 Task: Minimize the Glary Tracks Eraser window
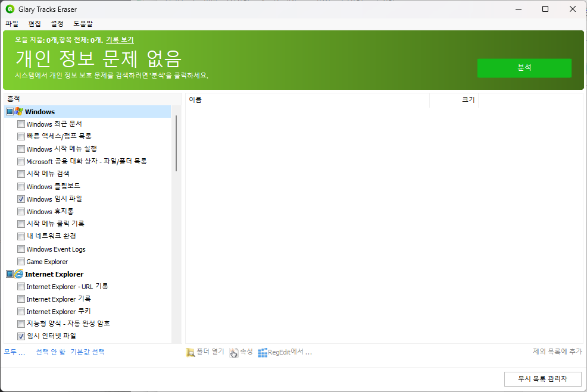click(x=519, y=9)
